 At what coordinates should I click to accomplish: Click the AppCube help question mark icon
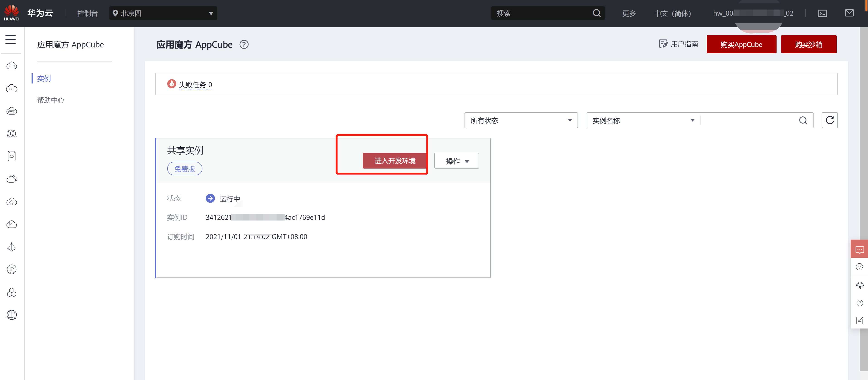point(244,44)
